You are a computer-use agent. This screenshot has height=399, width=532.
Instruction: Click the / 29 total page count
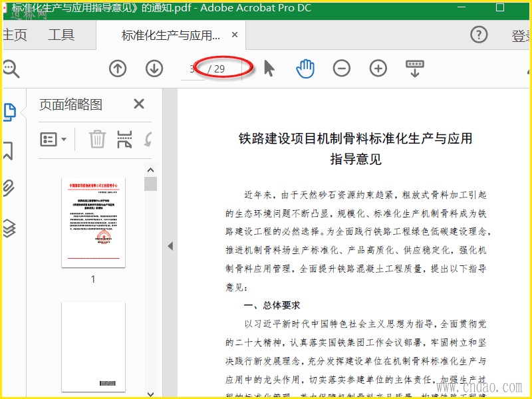tap(216, 69)
